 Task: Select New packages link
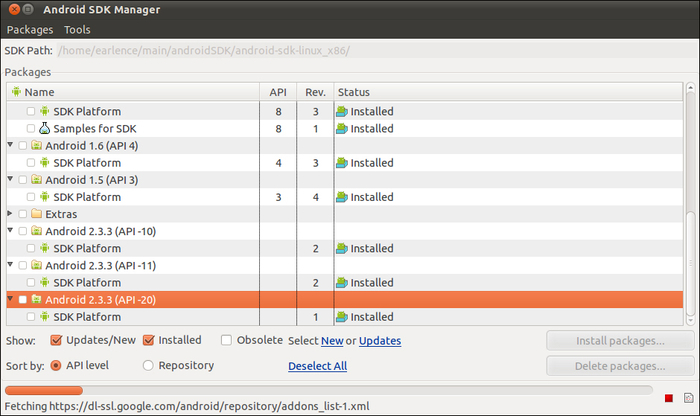tap(332, 341)
